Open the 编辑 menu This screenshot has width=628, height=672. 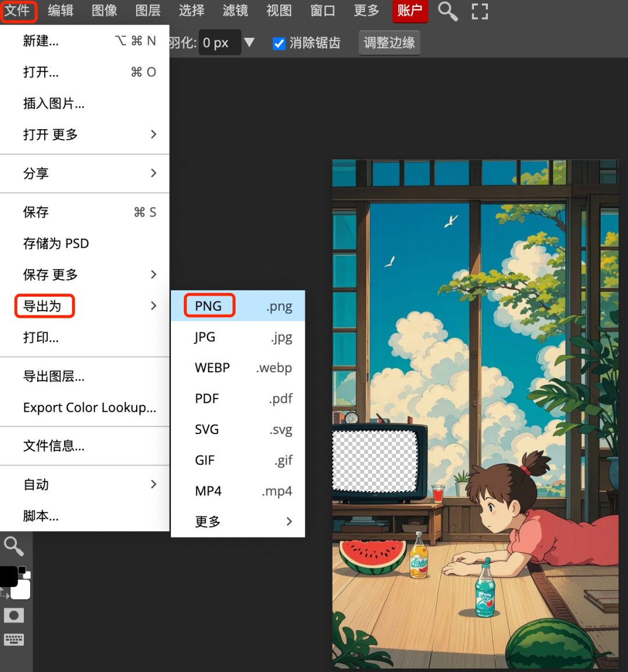coord(61,10)
